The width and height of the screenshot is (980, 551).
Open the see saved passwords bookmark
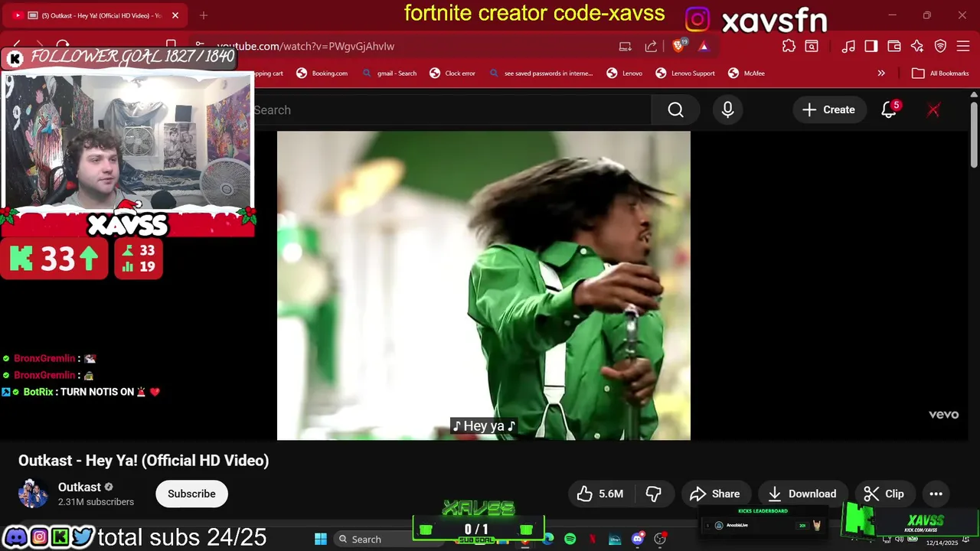click(x=541, y=73)
